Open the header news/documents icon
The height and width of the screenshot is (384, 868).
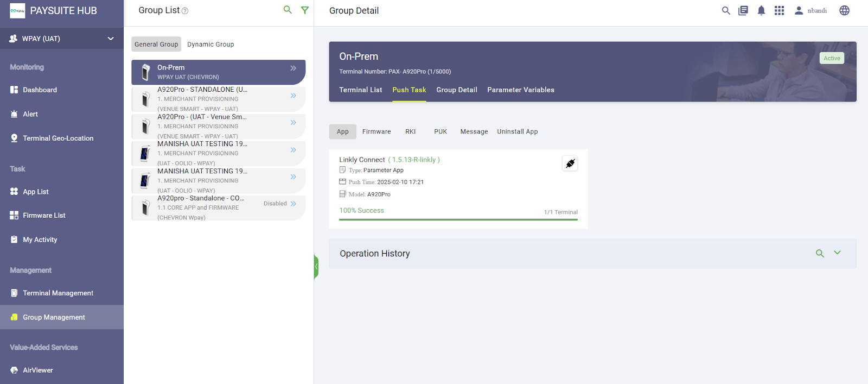[x=743, y=10]
